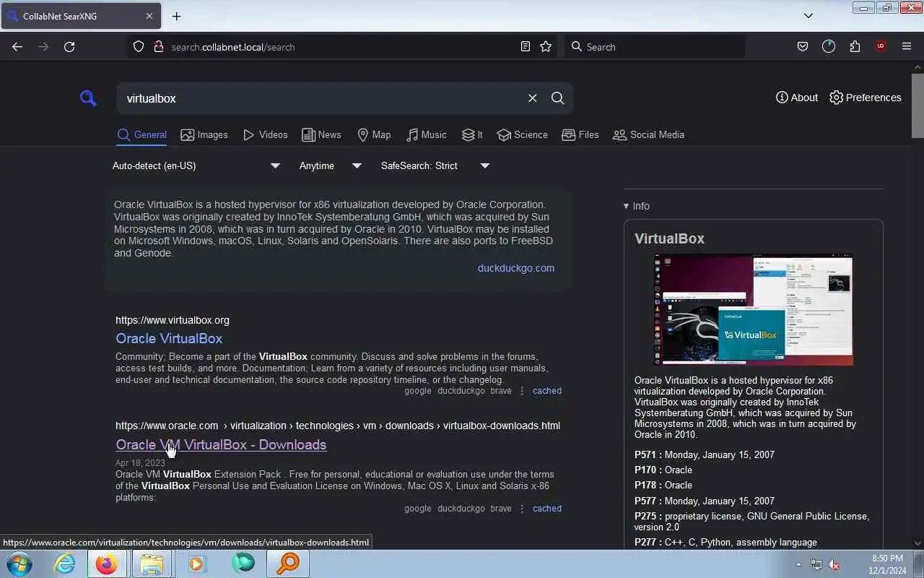Image resolution: width=924 pixels, height=578 pixels.
Task: Click the Firefox taskbar icon
Action: 107,564
